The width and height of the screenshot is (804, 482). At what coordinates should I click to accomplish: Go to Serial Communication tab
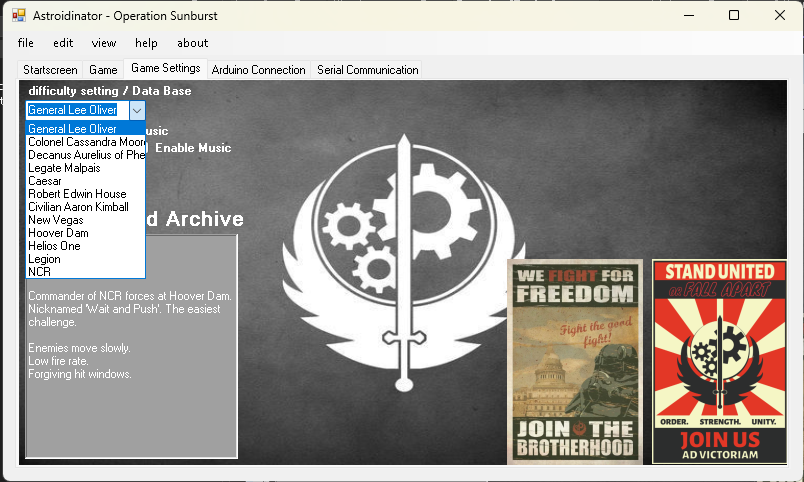(368, 70)
